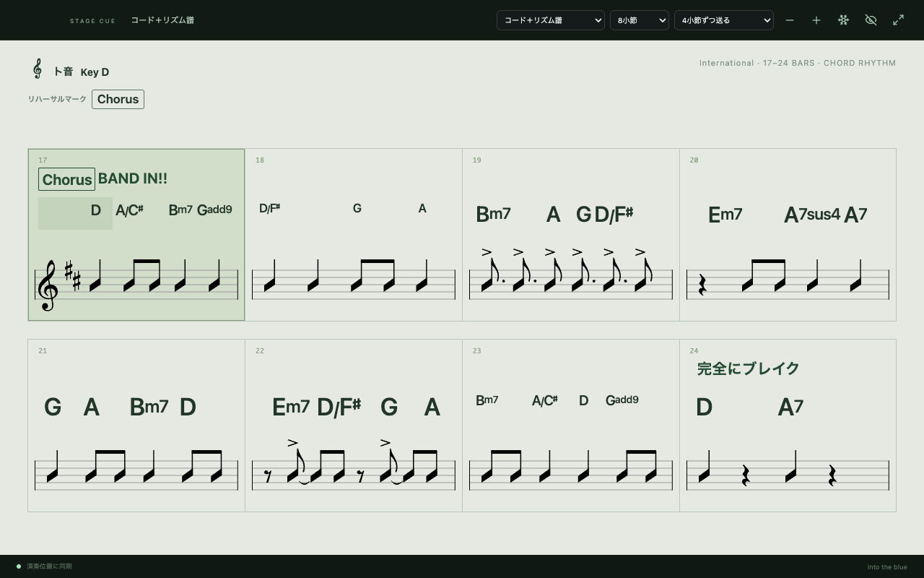Open the 4小節ずつ送る advance dropdown
This screenshot has height=578, width=924.
pyautogui.click(x=724, y=20)
